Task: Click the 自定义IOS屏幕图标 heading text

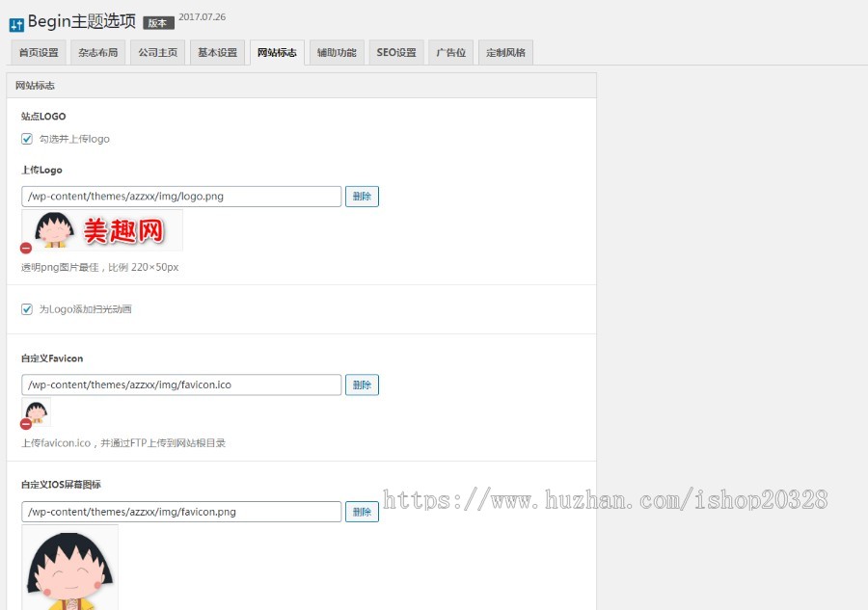Action: click(61, 485)
